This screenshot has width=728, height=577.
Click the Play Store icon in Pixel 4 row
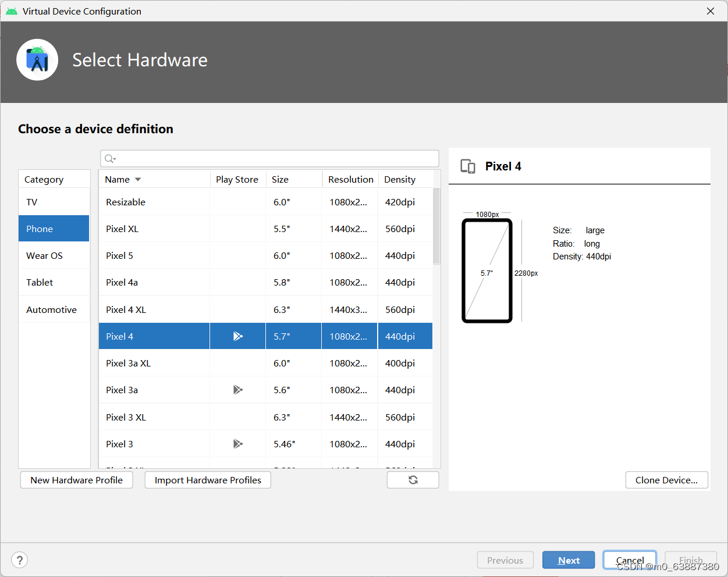237,336
